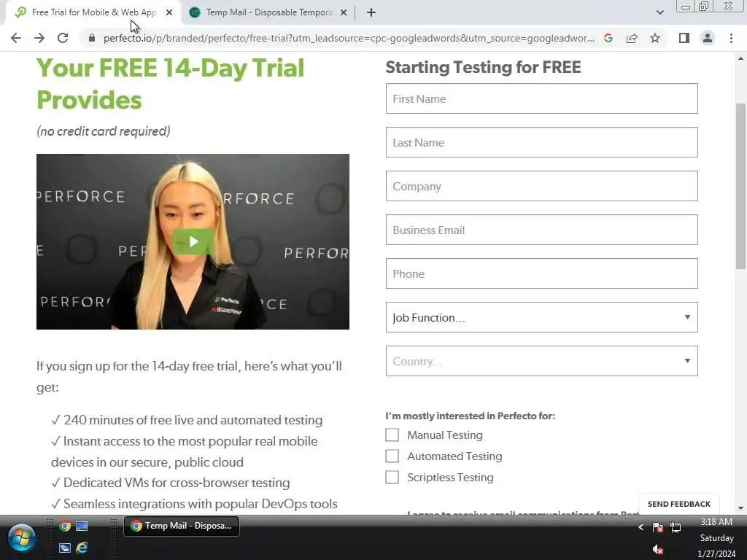The height and width of the screenshot is (560, 747).
Task: View site information lock icon
Action: pos(91,38)
